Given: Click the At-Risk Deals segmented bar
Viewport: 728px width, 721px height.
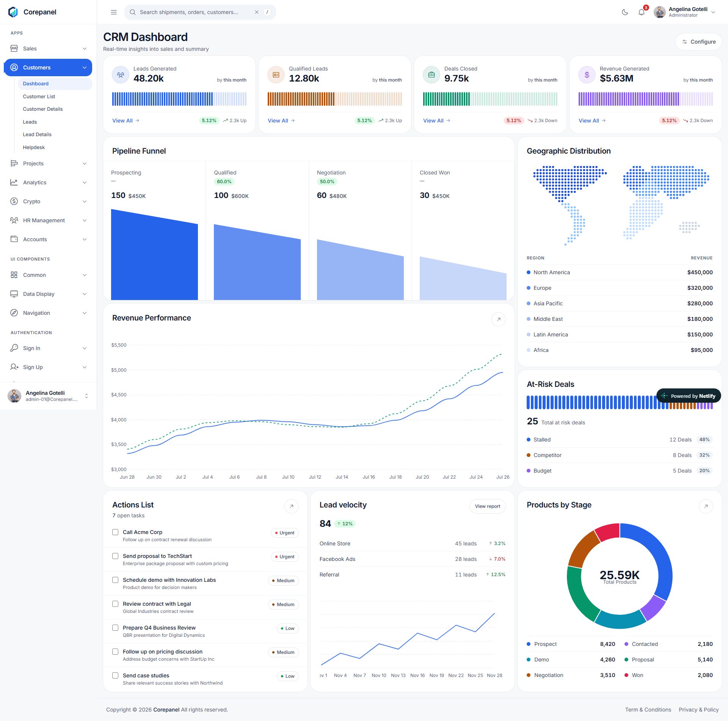Looking at the screenshot, I should point(620,402).
